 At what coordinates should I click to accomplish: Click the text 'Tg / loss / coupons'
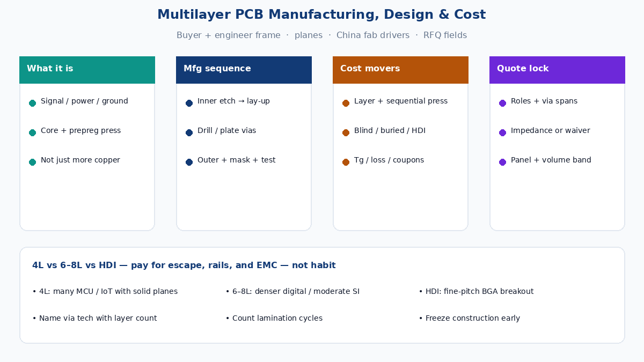pyautogui.click(x=389, y=160)
